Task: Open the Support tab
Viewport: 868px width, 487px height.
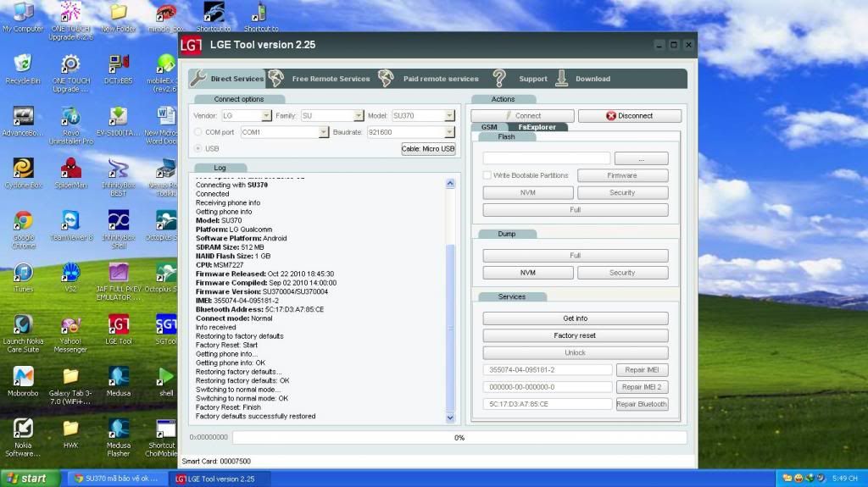Action: coord(520,79)
